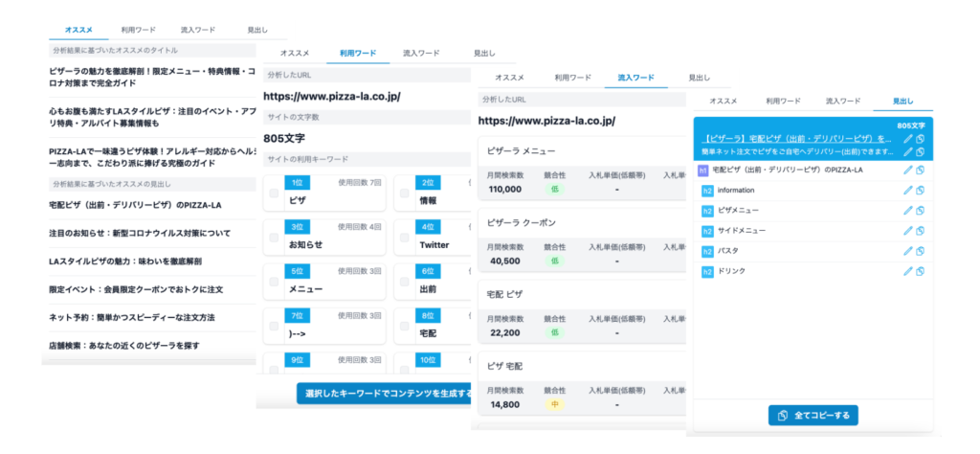This screenshot has width=980, height=454.
Task: Click monthly search value 110,000
Action: click(x=504, y=190)
